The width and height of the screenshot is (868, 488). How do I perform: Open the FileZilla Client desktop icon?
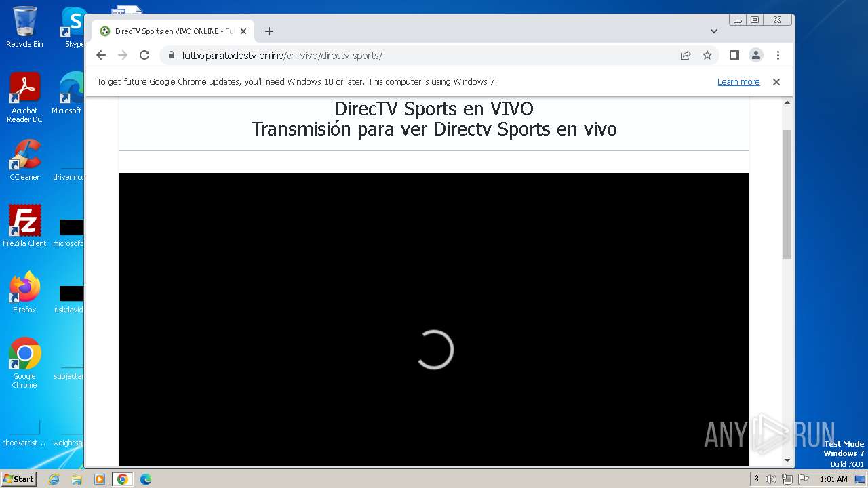[x=24, y=226]
